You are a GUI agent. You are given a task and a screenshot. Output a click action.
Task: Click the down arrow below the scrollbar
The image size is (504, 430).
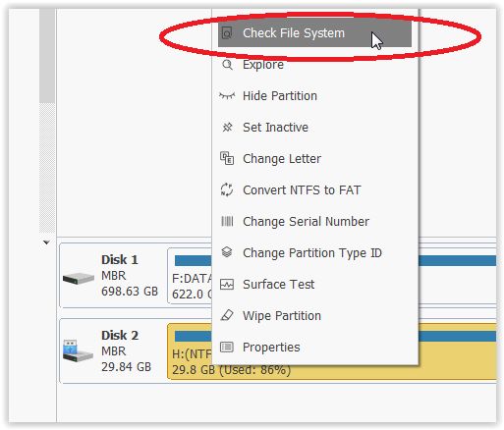pos(46,242)
